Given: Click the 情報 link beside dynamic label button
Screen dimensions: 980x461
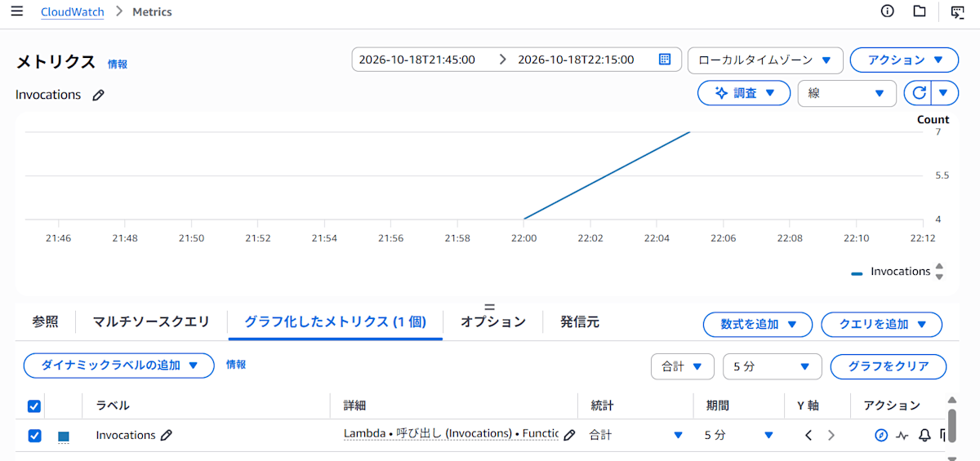Looking at the screenshot, I should click(236, 365).
